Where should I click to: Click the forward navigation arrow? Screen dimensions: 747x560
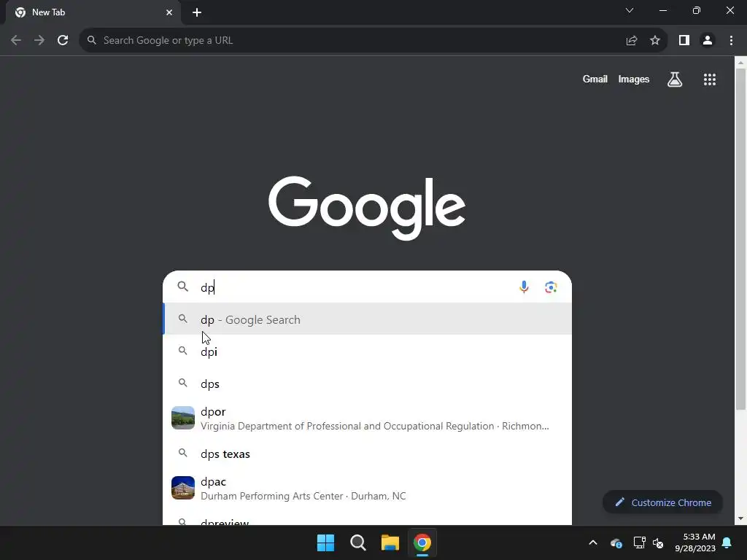coord(39,41)
